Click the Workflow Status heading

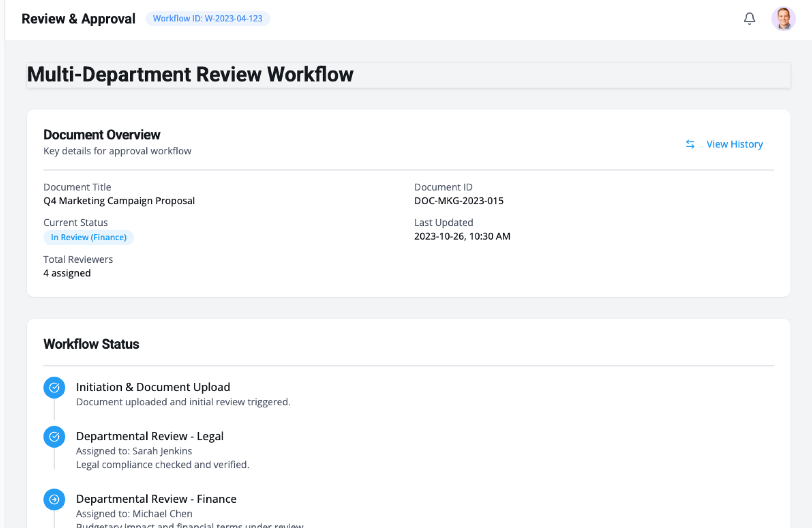tap(91, 344)
